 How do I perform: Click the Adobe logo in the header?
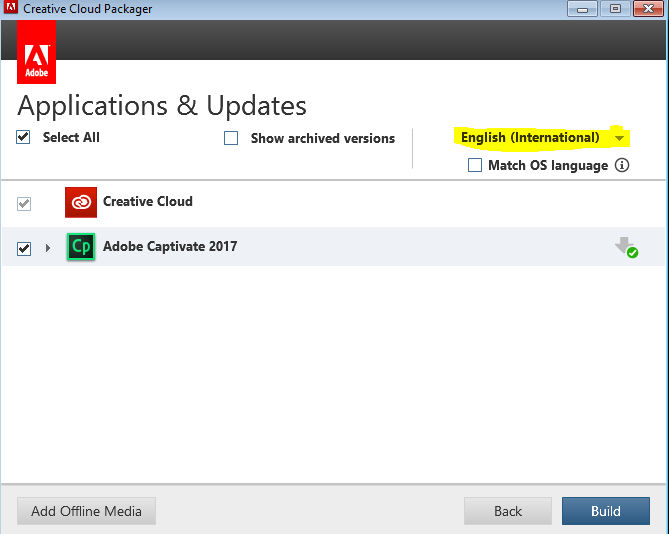point(36,52)
